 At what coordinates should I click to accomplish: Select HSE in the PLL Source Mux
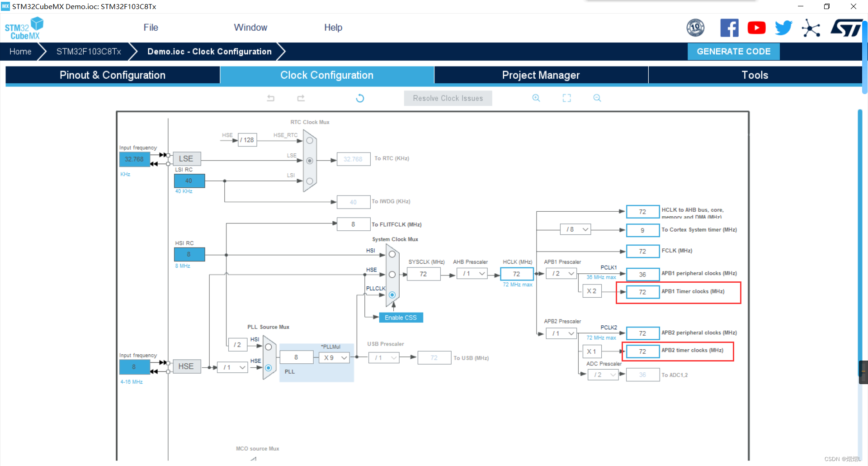click(268, 368)
